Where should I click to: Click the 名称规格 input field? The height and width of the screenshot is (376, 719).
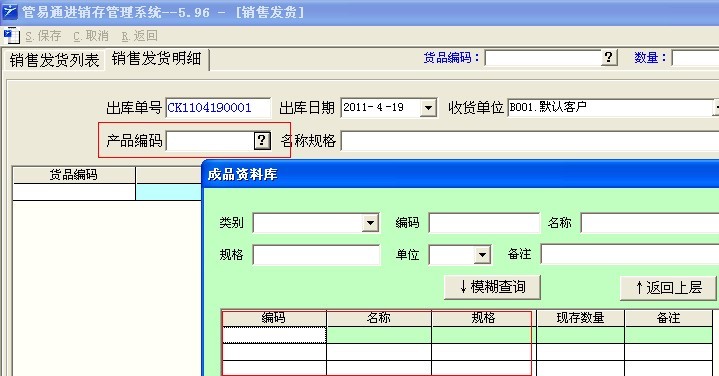pyautogui.click(x=530, y=140)
